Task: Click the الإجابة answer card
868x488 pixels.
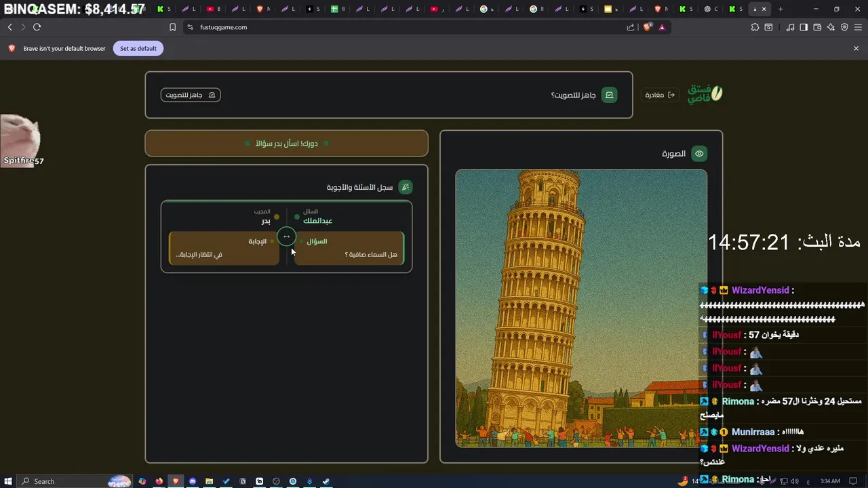Action: coord(224,248)
